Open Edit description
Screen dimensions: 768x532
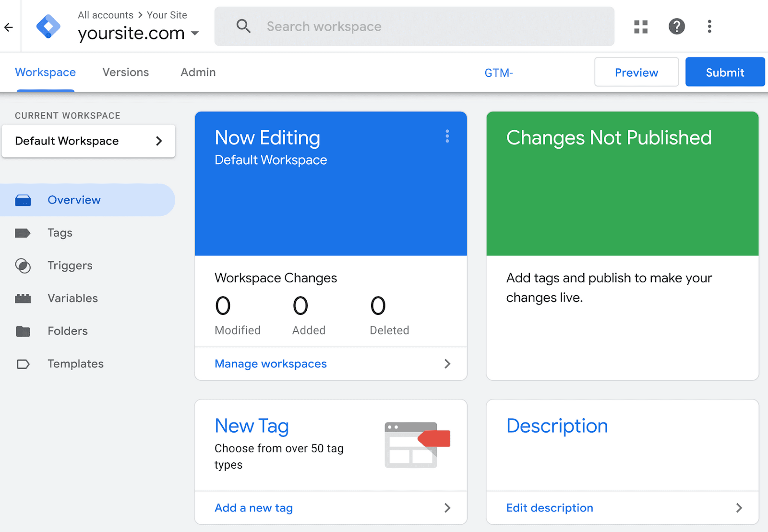[550, 508]
